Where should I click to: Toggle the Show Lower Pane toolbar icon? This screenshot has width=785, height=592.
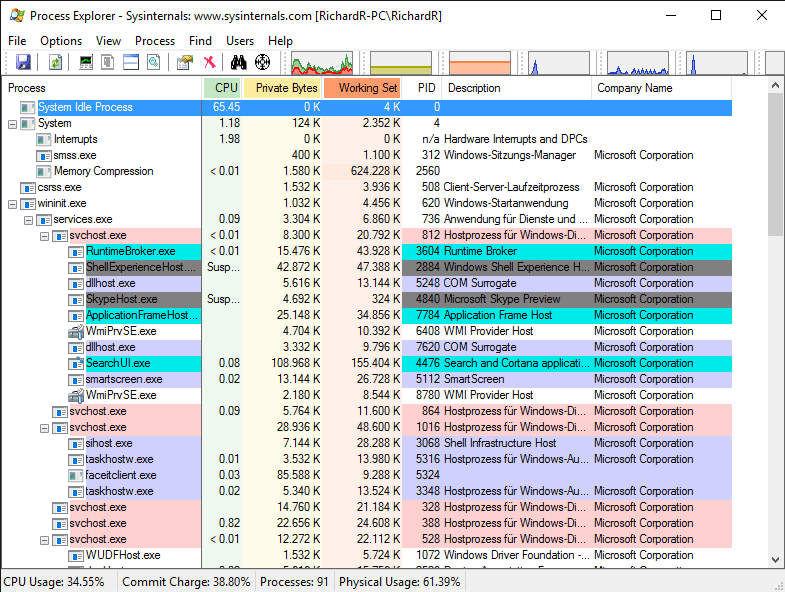[131, 62]
